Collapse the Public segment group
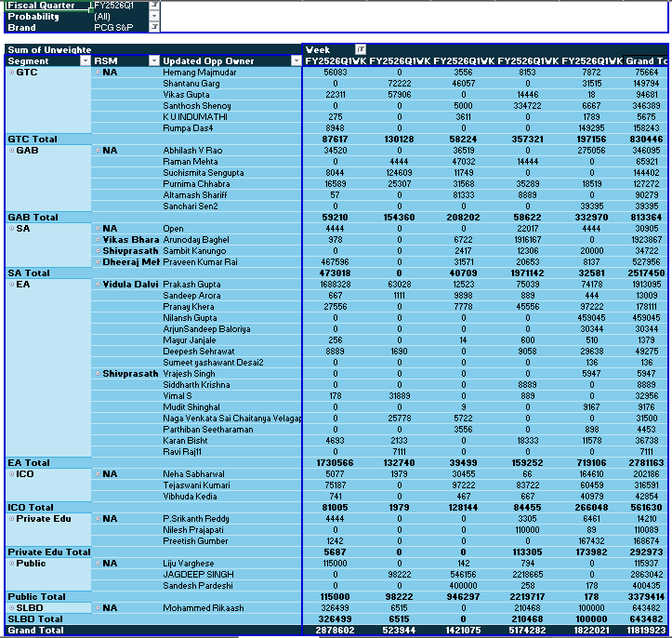 pos(11,563)
